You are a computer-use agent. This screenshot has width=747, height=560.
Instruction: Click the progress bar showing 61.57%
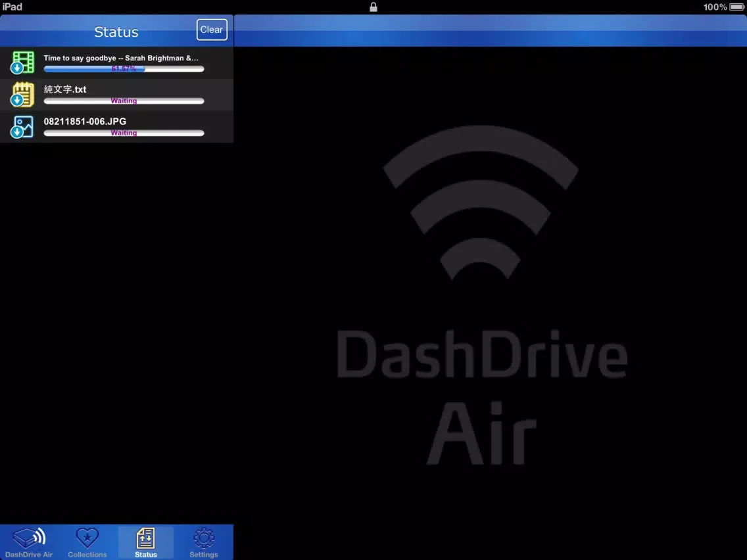click(124, 69)
